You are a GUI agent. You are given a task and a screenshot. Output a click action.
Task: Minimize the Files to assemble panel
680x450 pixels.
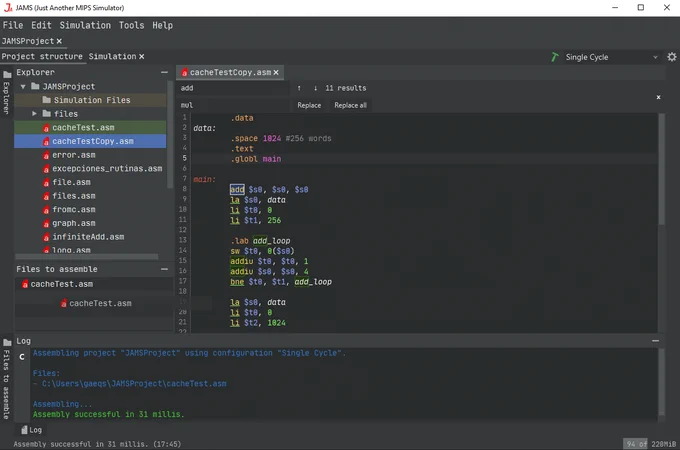[164, 269]
